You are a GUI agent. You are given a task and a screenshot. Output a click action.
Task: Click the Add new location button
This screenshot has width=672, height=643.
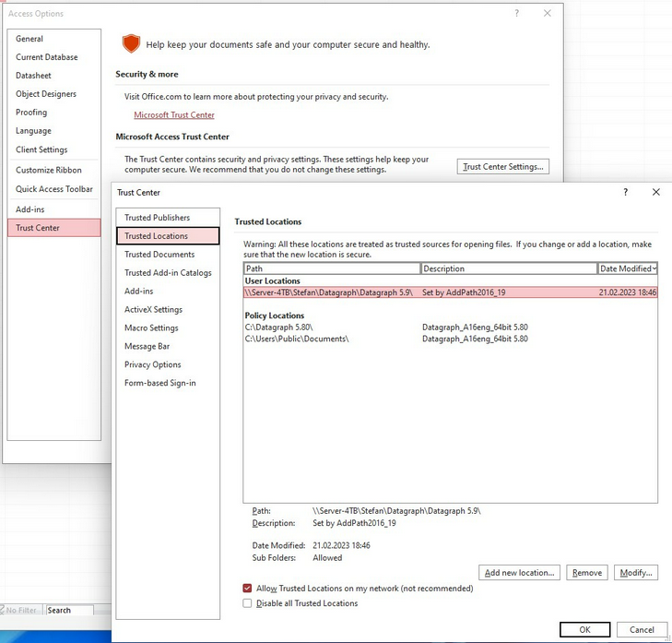click(x=519, y=573)
